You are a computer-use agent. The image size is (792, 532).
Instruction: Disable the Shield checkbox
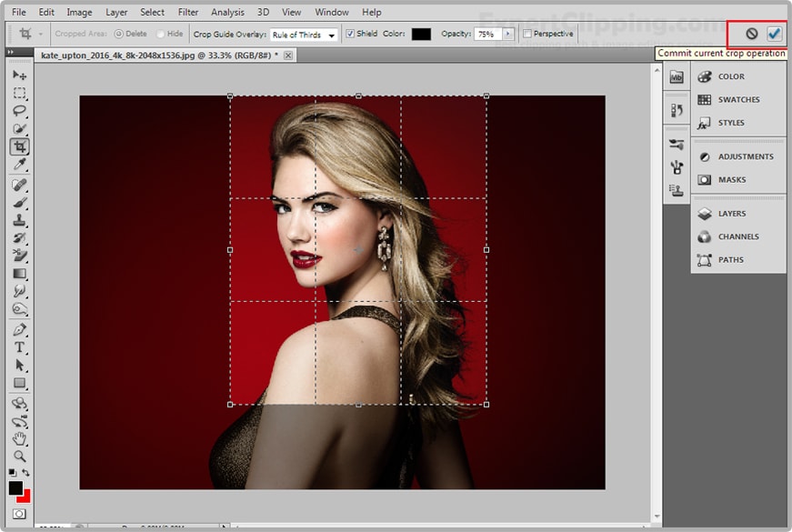351,35
